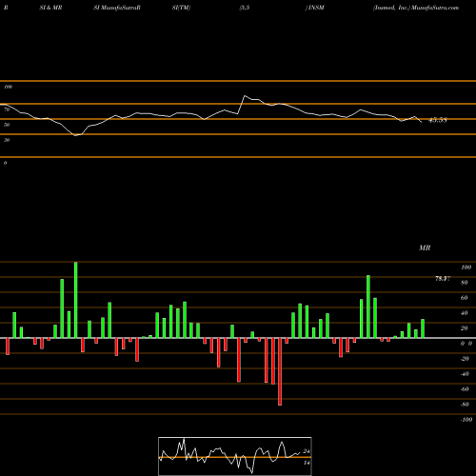Click the MR axis label -100

[466, 420]
